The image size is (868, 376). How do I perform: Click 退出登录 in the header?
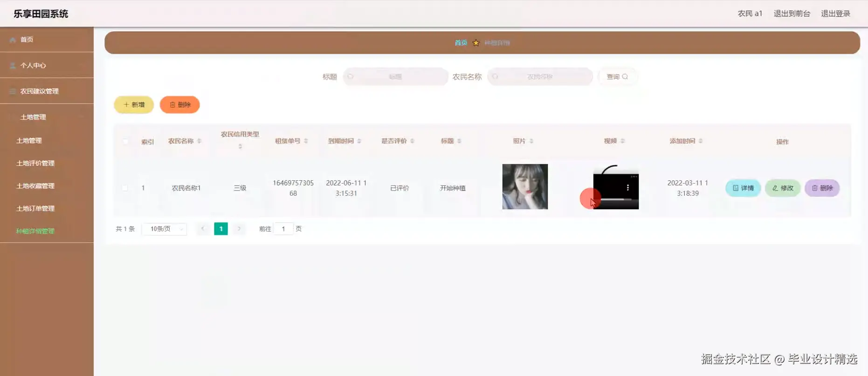coord(835,14)
